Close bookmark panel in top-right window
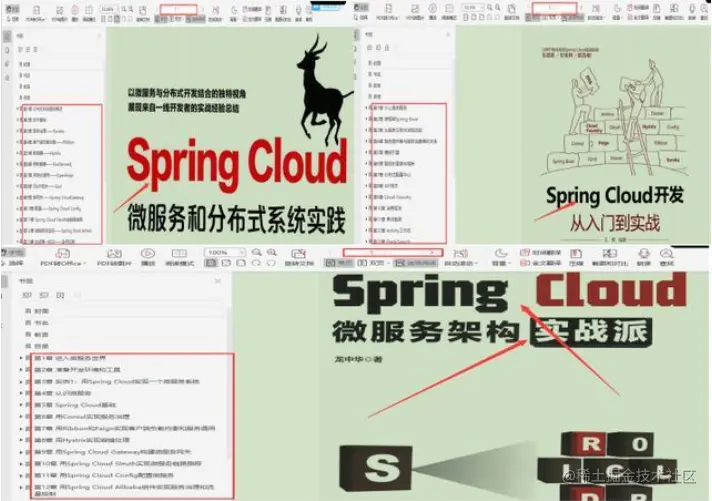The height and width of the screenshot is (501, 712). coord(448,35)
